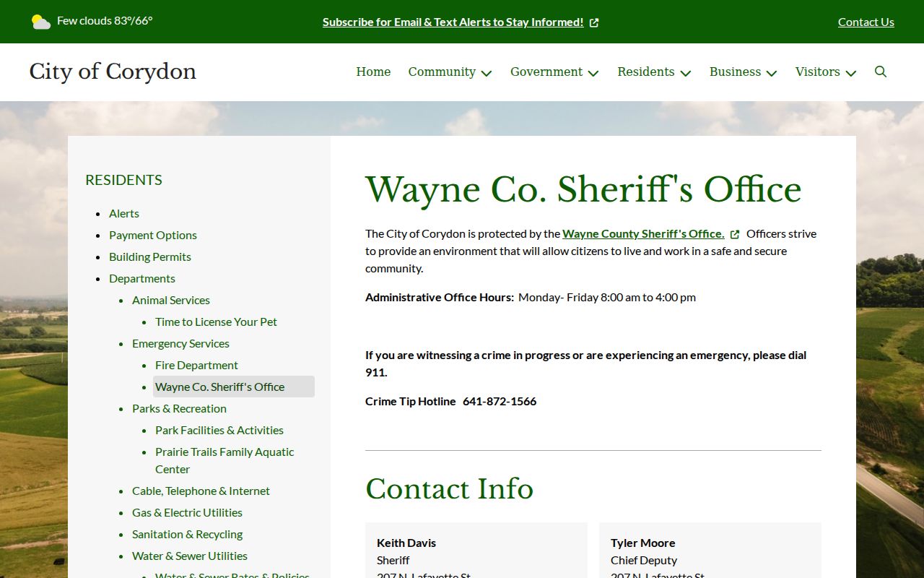Open Cable, Telephone & Internet link
The height and width of the screenshot is (578, 924).
pyautogui.click(x=201, y=491)
